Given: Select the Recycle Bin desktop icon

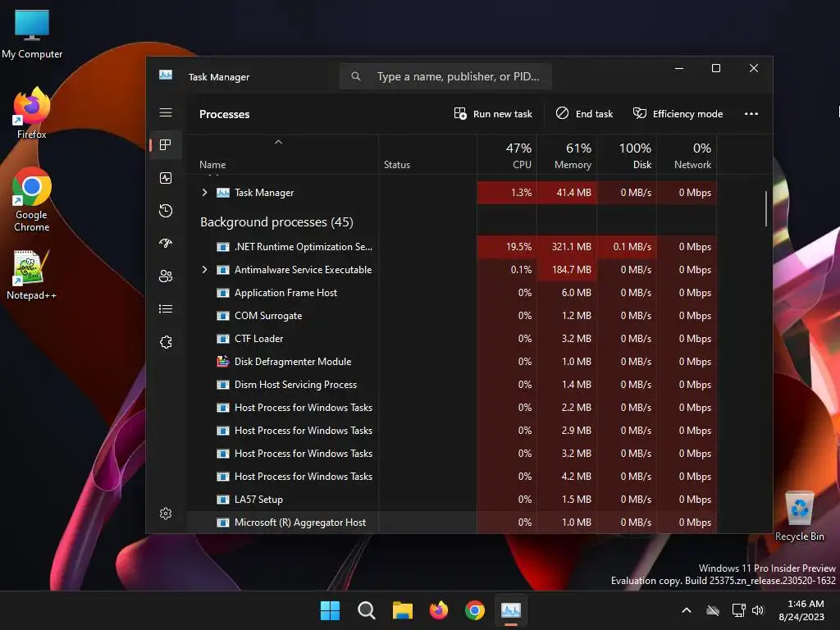Looking at the screenshot, I should (800, 516).
